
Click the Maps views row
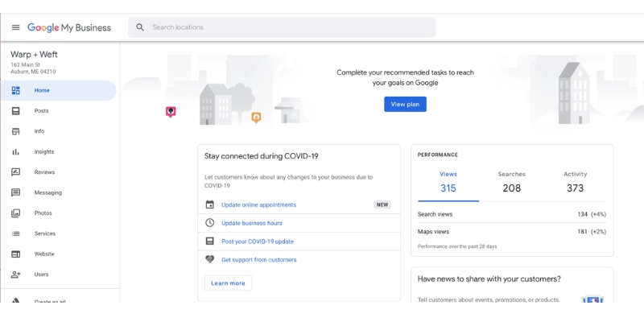click(x=512, y=232)
